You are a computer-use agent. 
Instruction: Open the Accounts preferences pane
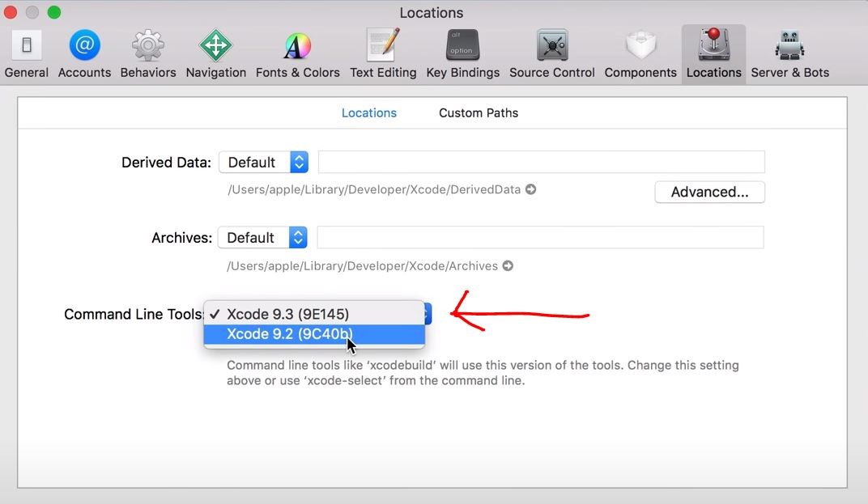pyautogui.click(x=84, y=51)
